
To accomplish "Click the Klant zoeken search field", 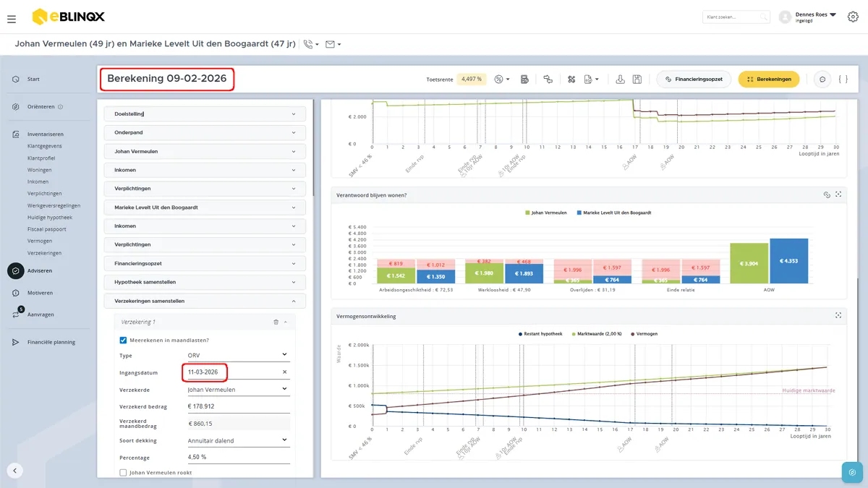I will click(736, 17).
